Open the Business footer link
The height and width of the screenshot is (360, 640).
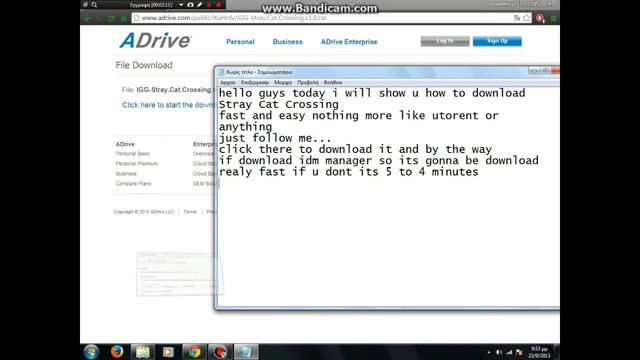click(x=126, y=174)
